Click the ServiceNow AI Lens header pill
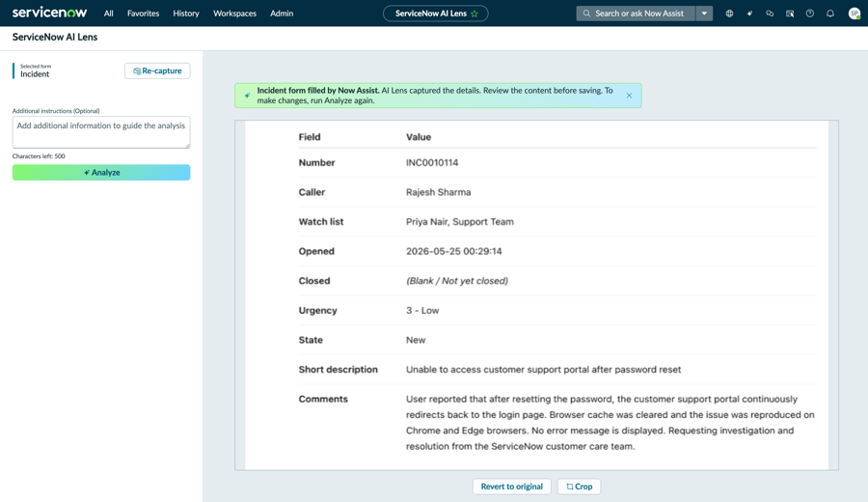This screenshot has width=868, height=502. point(436,14)
